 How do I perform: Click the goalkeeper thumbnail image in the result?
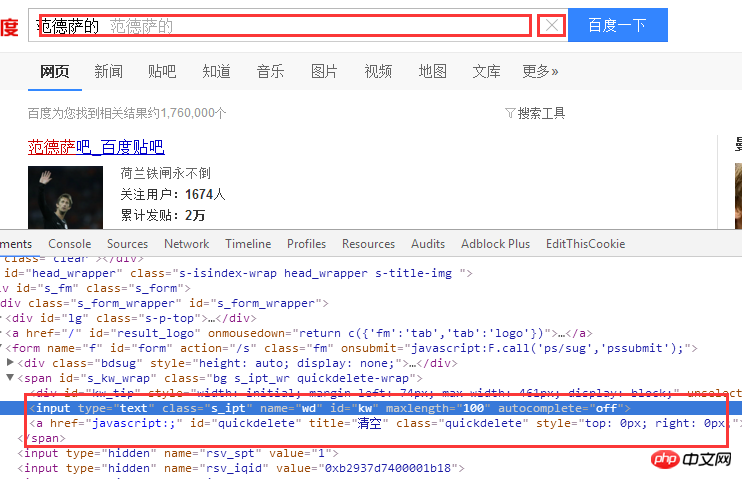pos(65,197)
